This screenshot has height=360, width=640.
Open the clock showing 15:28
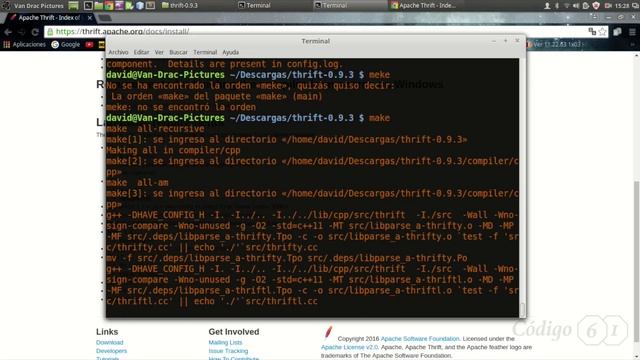(622, 5)
